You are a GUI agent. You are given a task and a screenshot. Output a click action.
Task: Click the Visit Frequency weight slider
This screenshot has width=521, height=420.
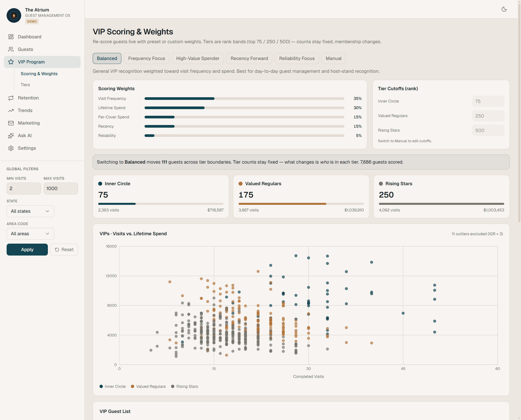[x=244, y=99]
